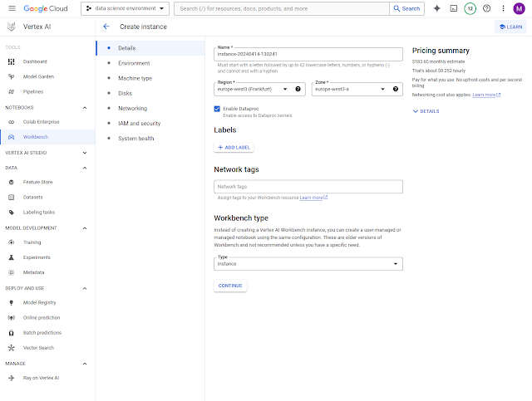Click the Metadata sidebar icon

(x=11, y=272)
